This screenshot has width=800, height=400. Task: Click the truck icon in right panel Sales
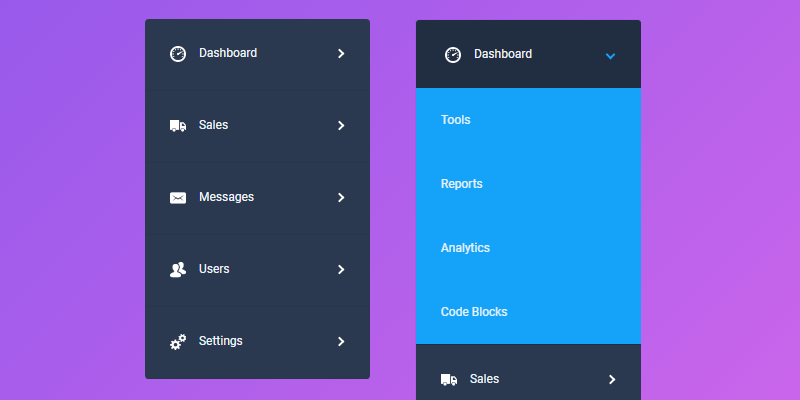[x=449, y=380]
